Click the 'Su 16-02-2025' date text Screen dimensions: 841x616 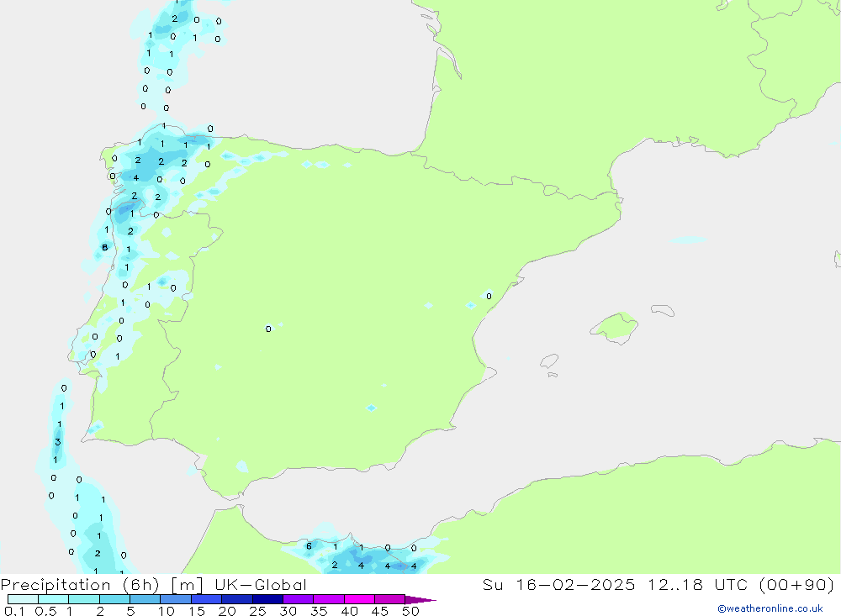(x=558, y=584)
